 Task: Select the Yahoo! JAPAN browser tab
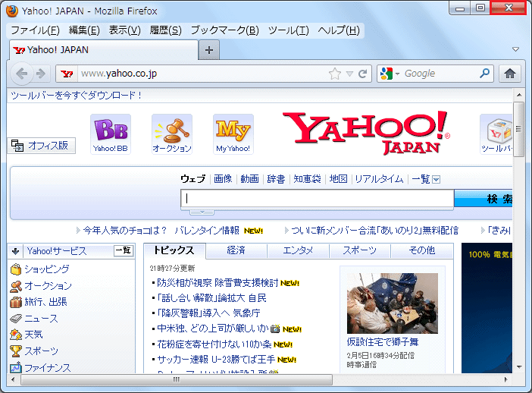(104, 50)
